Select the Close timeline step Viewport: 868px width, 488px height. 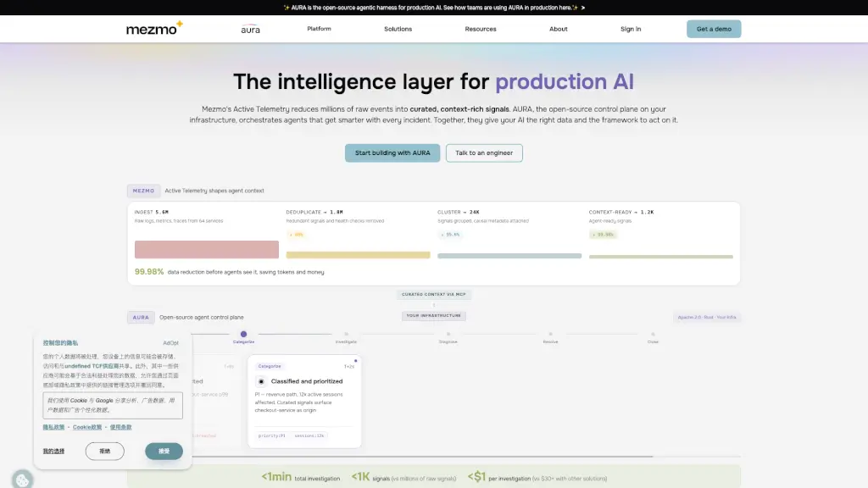tap(653, 337)
